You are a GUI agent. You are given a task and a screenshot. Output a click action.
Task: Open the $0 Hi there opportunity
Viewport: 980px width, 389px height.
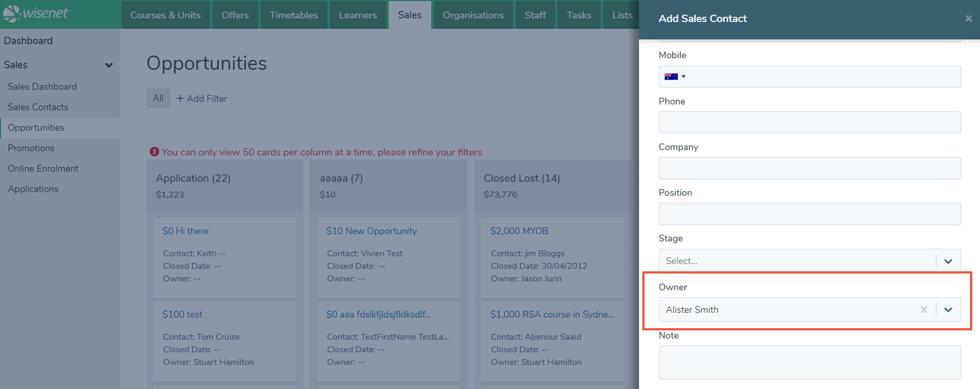point(185,231)
